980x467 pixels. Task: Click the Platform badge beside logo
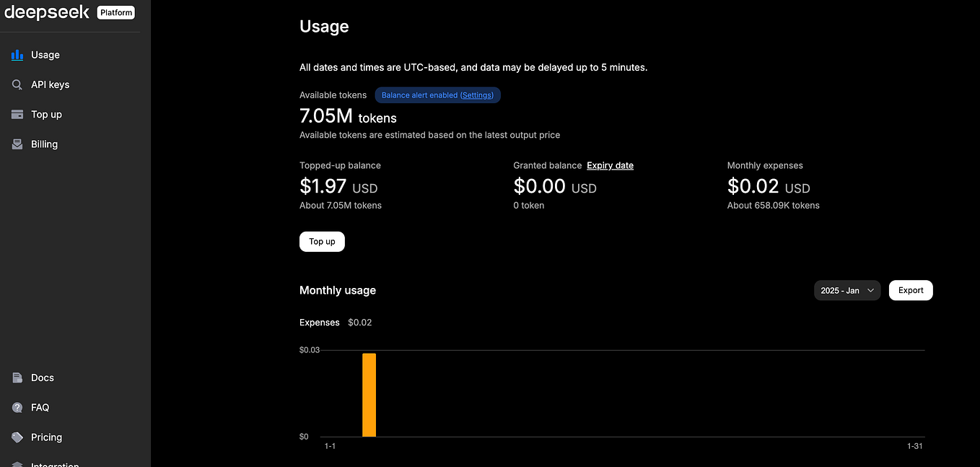116,12
